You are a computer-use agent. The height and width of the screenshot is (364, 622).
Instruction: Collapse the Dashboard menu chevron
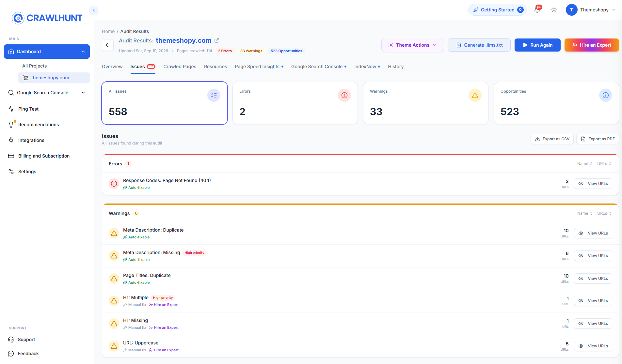click(83, 52)
